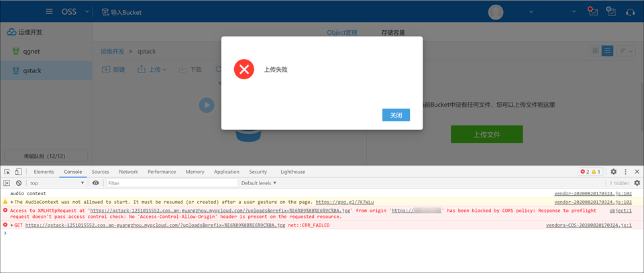644x273 pixels.
Task: Show the console sidebar
Action: pyautogui.click(x=7, y=183)
